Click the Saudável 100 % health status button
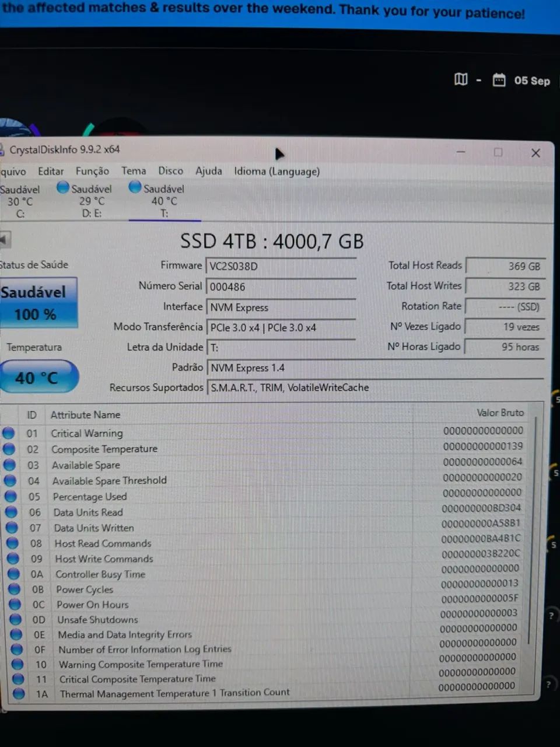This screenshot has width=560, height=747. click(37, 303)
